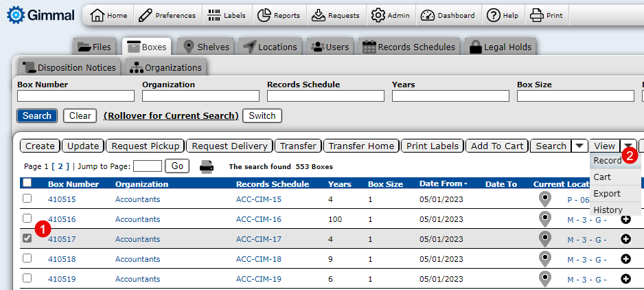Expand the View dropdown arrow
The image size is (644, 290).
(628, 146)
